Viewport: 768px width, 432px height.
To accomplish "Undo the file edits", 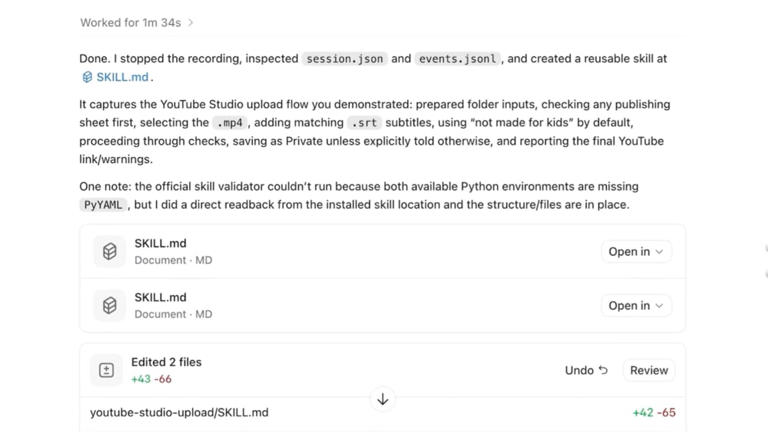I will [x=586, y=370].
